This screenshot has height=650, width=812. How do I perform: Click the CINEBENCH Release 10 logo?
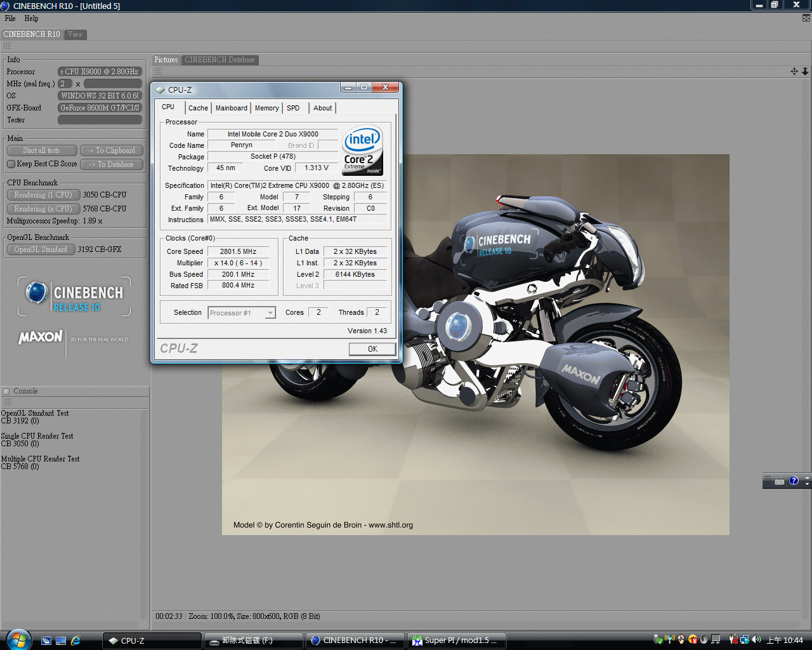pos(74,296)
